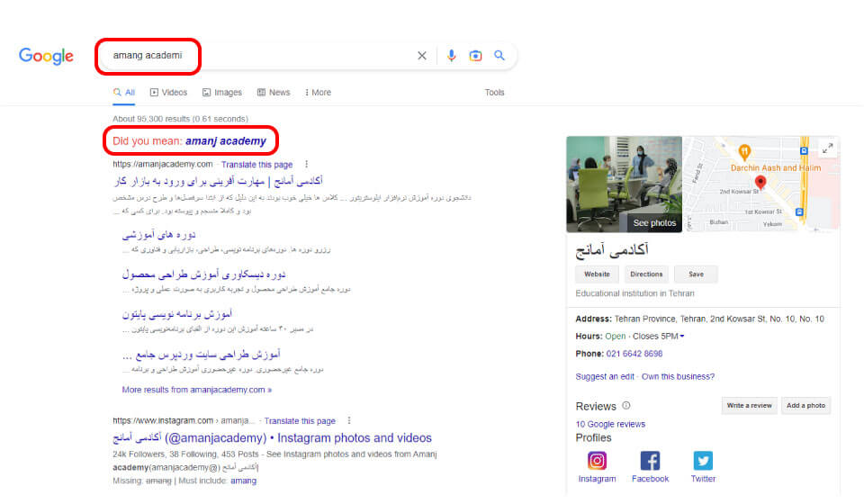This screenshot has width=864, height=504.
Task: Submit search with the magnifier icon
Action: pyautogui.click(x=499, y=56)
